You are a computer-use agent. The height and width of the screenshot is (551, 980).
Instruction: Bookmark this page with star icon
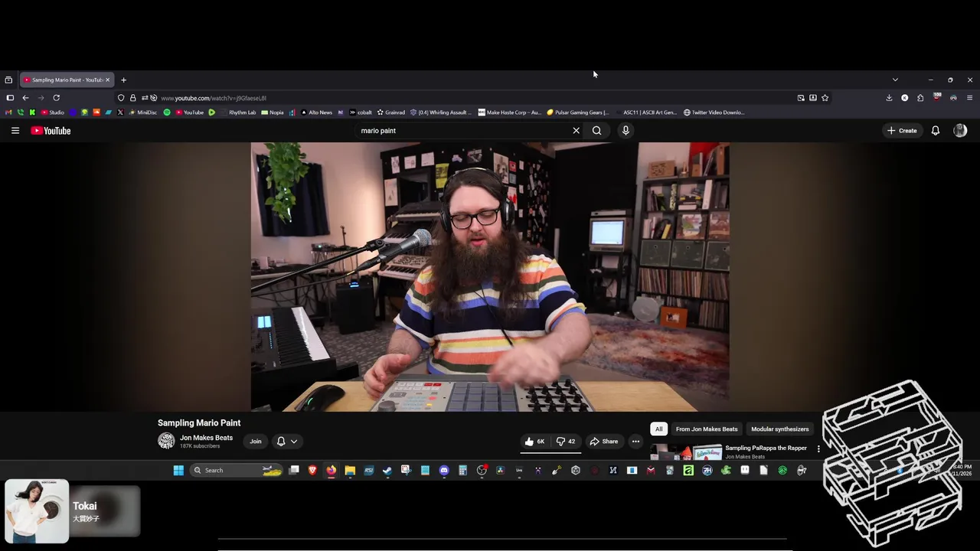click(825, 98)
